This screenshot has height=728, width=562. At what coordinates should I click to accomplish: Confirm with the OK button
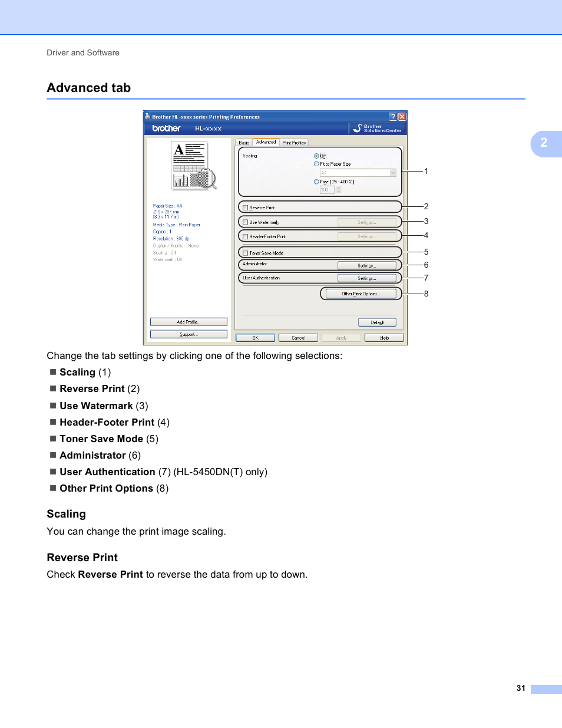(256, 338)
